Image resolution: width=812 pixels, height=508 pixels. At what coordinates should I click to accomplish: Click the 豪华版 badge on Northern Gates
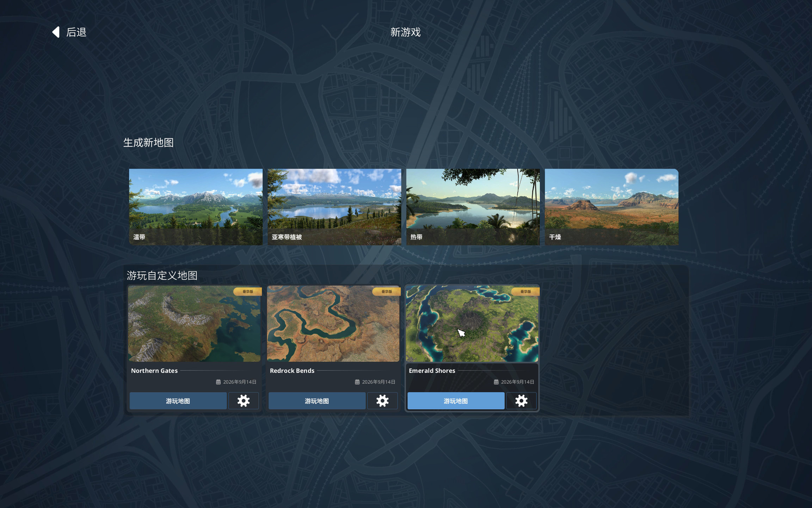[247, 291]
